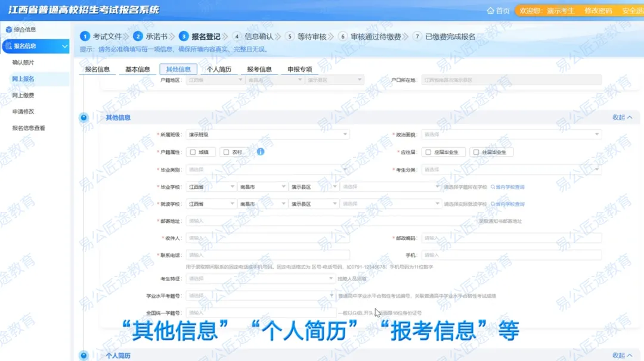Screen dimensions: 644x361
Task: Click step 4 信息确认 circle
Action: (237, 36)
